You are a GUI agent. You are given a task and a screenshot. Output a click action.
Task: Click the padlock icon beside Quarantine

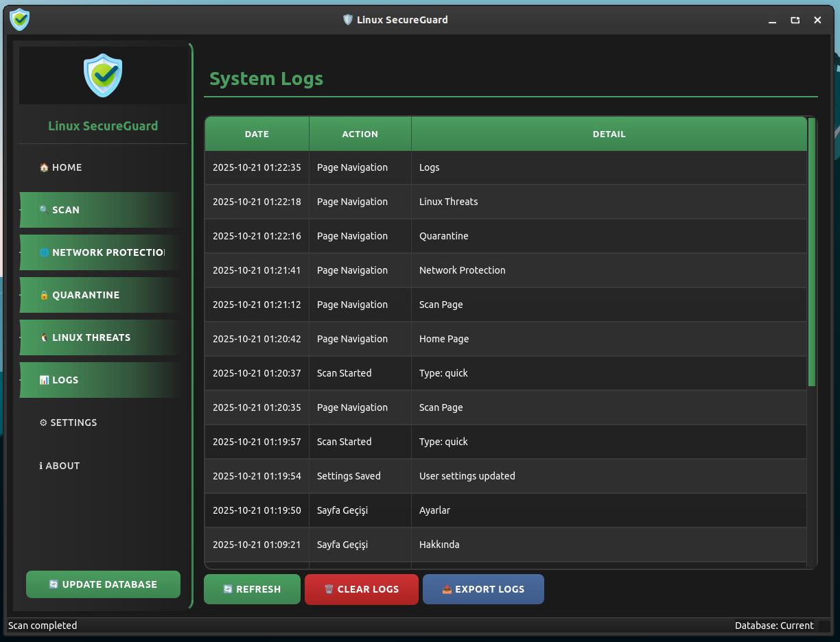click(44, 295)
